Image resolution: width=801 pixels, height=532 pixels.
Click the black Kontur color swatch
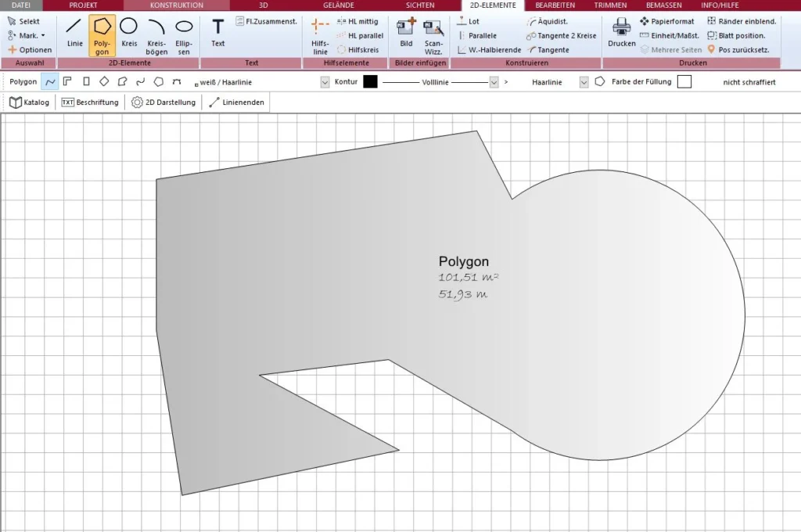pyautogui.click(x=370, y=81)
